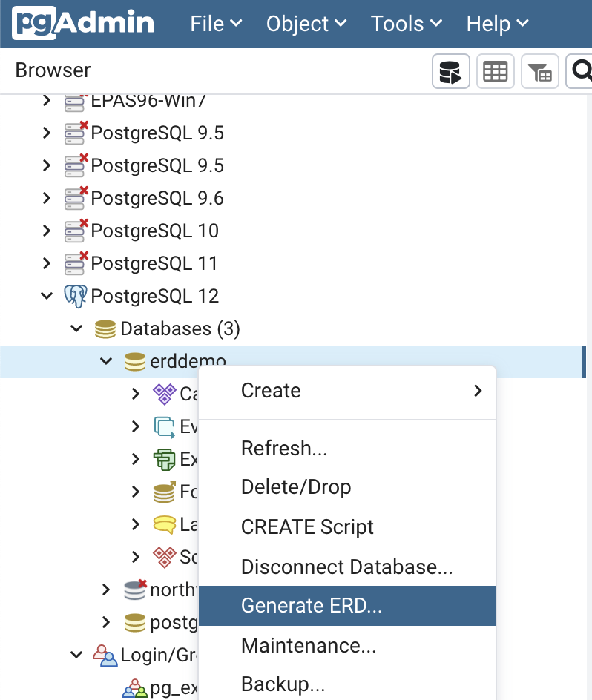
Task: Collapse the erddemo database node
Action: pos(106,361)
